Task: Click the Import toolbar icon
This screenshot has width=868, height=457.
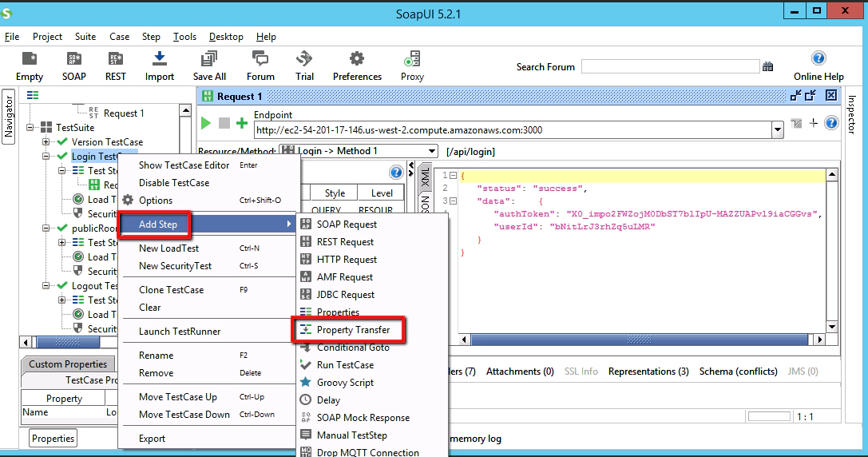Action: 160,58
